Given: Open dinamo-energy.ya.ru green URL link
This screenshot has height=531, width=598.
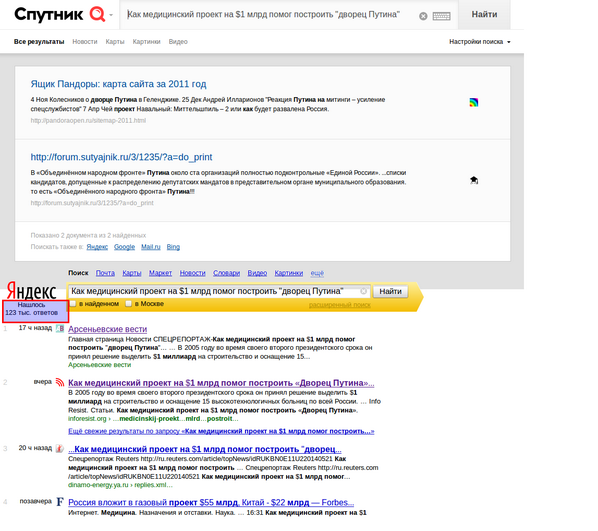Looking at the screenshot, I should (120, 485).
